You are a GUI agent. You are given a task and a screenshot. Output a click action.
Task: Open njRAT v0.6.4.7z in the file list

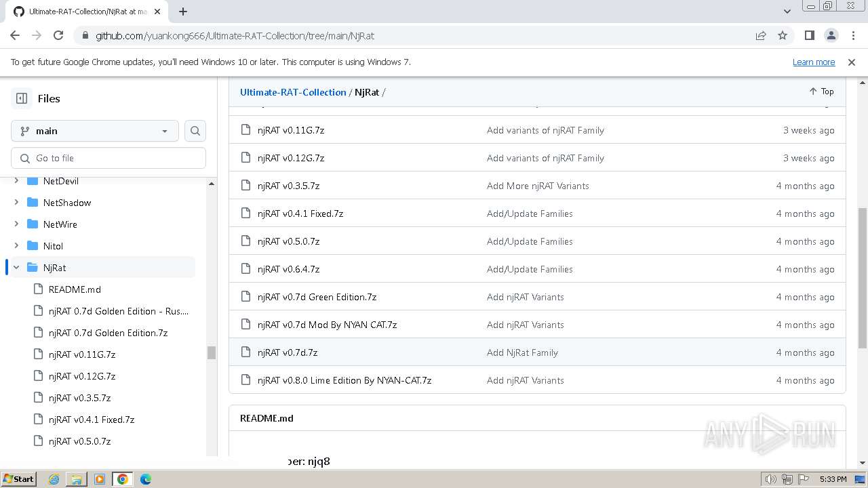point(288,269)
